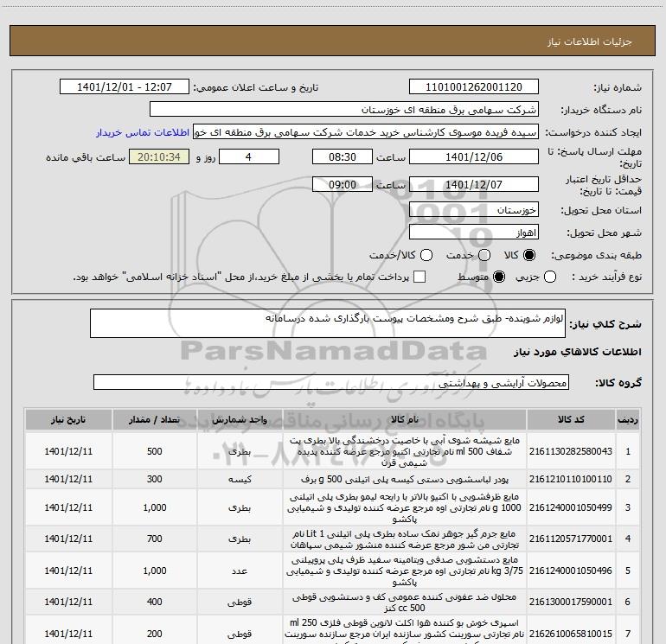Check the اسناد خزانه اسلامی payment checkbox

pos(420,277)
